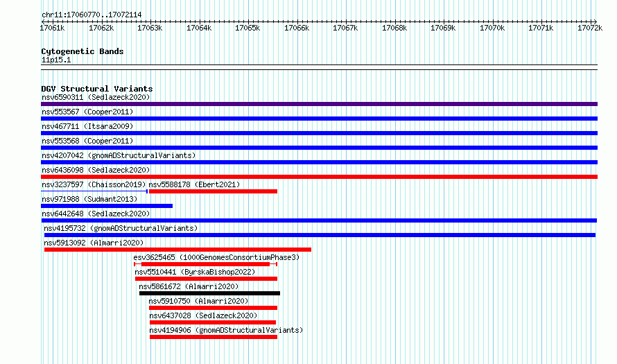
Task: Open the nsv3237597 (Chaisson2019) label
Action: point(94,184)
